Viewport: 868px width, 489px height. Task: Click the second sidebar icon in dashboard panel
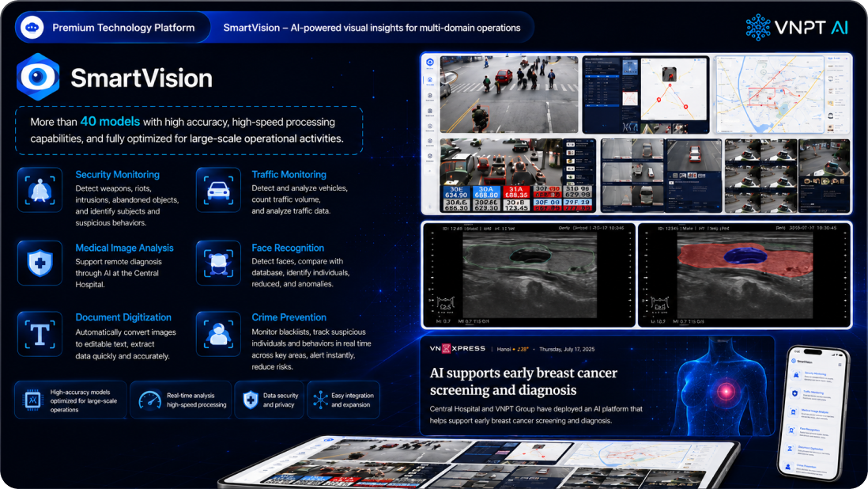tap(429, 81)
